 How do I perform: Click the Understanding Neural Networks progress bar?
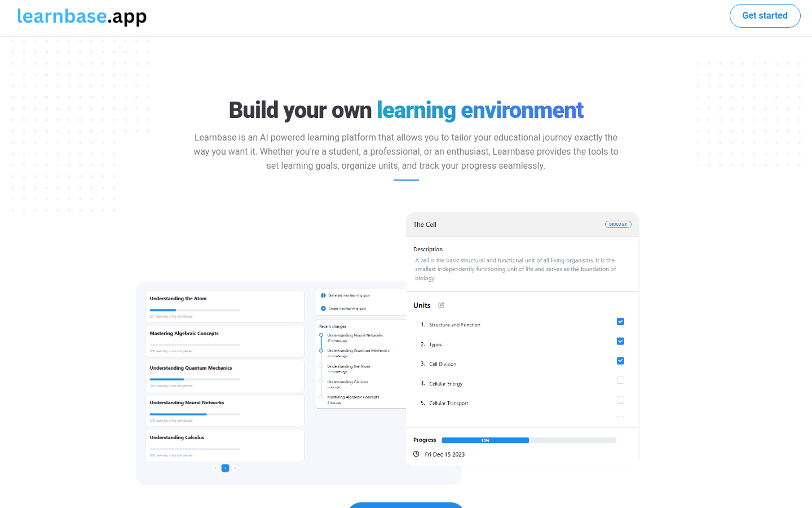click(195, 414)
